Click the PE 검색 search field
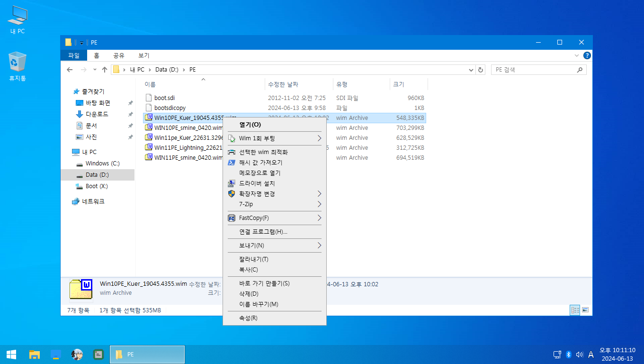Viewport: 644px width, 364px height. pyautogui.click(x=538, y=70)
